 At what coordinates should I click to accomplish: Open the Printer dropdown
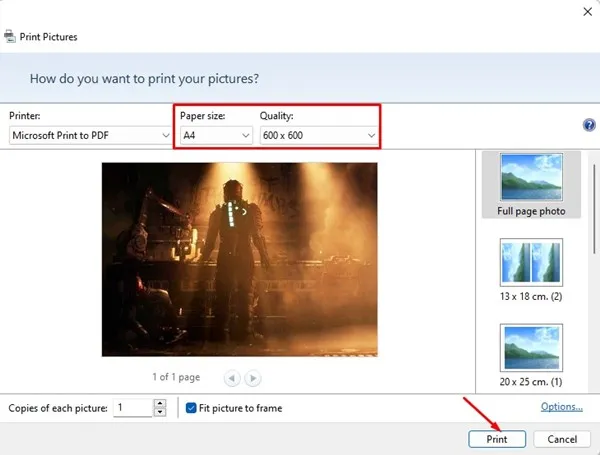(90, 135)
